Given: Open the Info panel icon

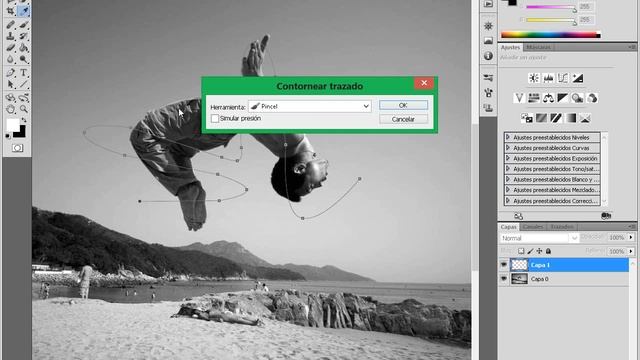Looking at the screenshot, I should point(488,56).
